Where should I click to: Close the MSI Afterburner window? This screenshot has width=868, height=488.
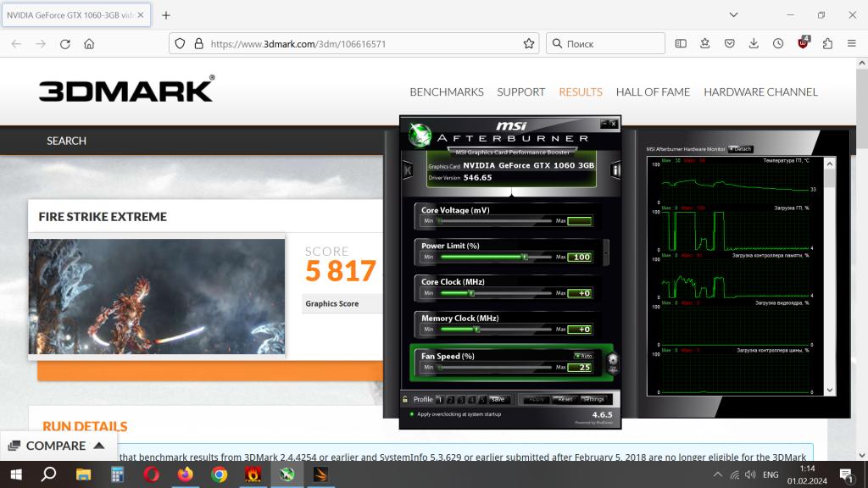click(614, 124)
